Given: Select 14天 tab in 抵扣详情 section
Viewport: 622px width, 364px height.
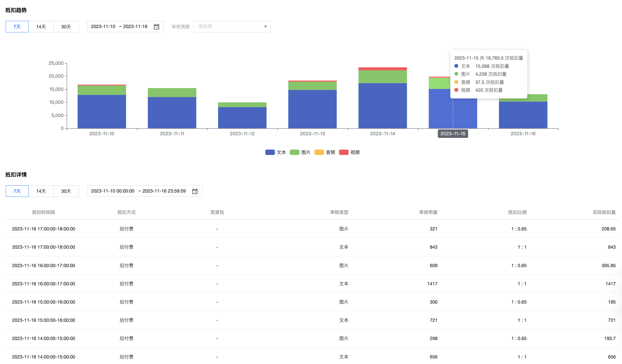Looking at the screenshot, I should coord(41,191).
